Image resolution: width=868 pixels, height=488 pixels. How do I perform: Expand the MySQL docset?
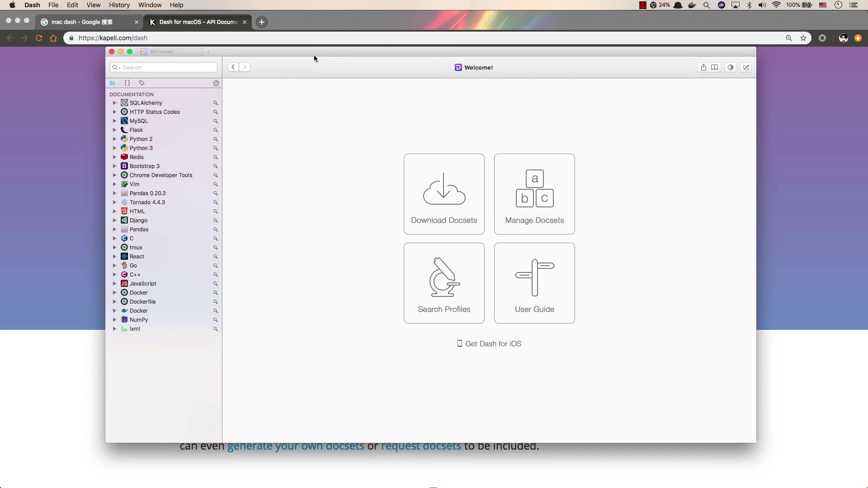[114, 121]
